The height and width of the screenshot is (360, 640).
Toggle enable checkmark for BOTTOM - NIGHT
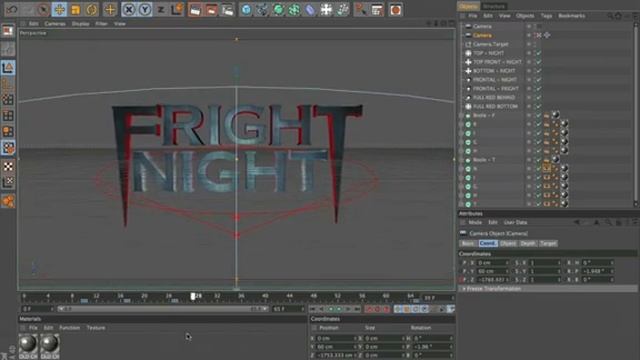539,71
